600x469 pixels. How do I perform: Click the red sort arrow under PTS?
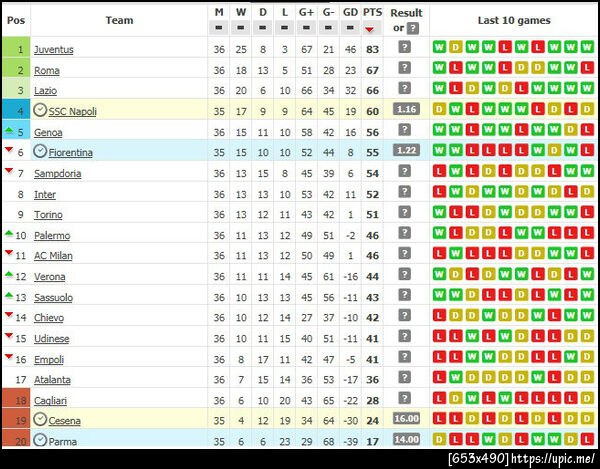[x=372, y=30]
